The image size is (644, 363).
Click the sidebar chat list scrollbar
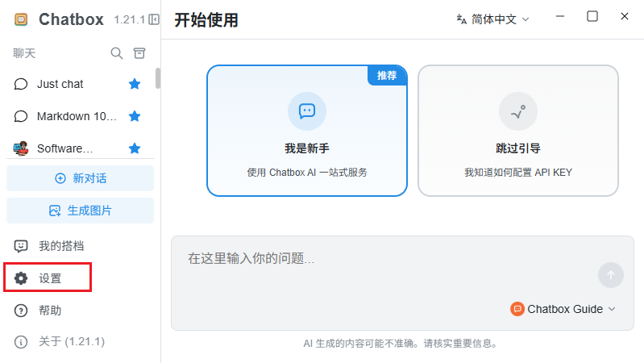click(x=158, y=78)
